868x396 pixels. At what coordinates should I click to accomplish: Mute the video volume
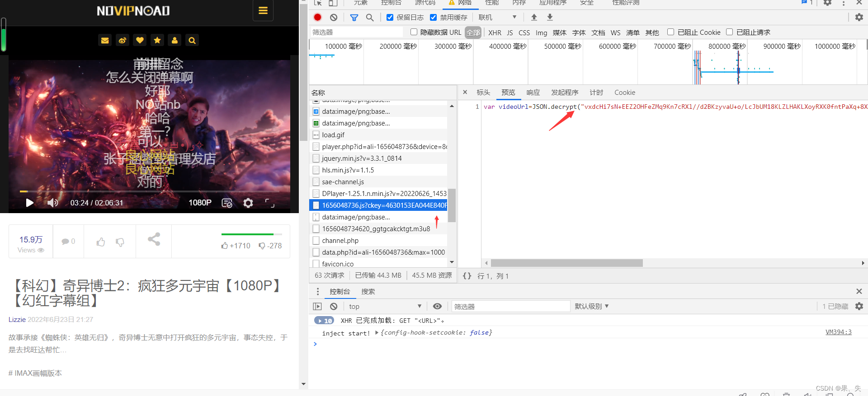click(x=53, y=203)
